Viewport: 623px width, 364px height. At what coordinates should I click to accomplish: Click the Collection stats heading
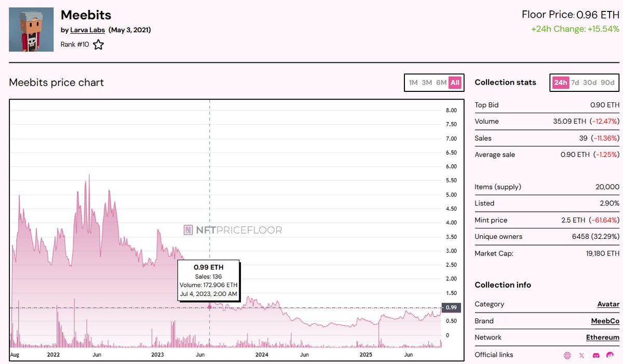[x=505, y=83]
